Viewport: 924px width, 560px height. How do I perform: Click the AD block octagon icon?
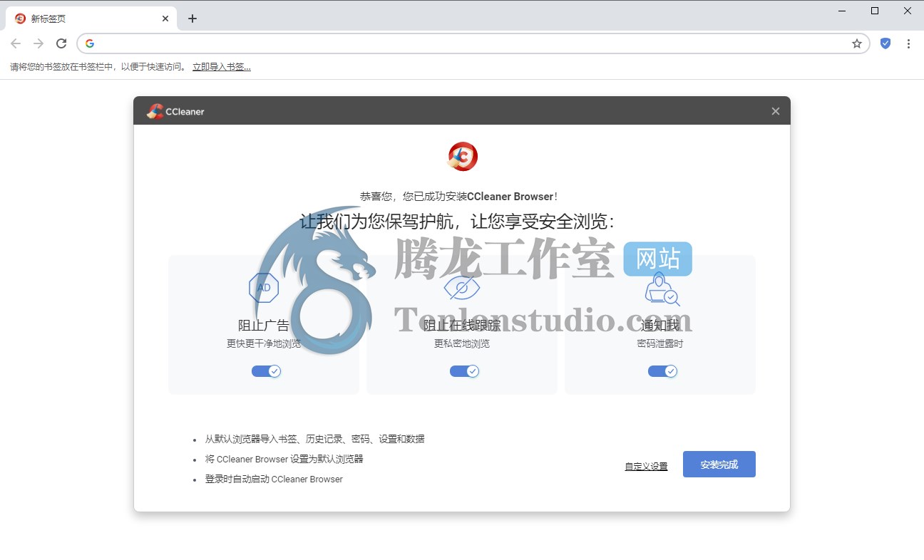coord(264,288)
